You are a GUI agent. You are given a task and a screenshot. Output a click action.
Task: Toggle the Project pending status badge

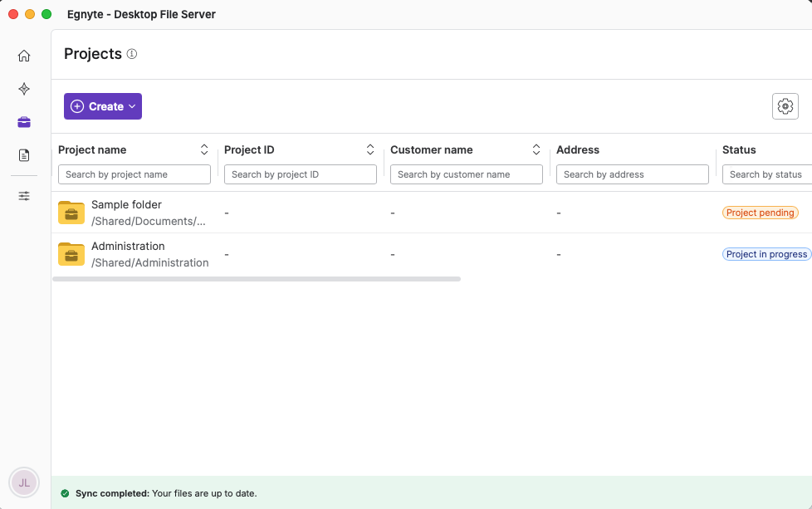[x=760, y=213]
